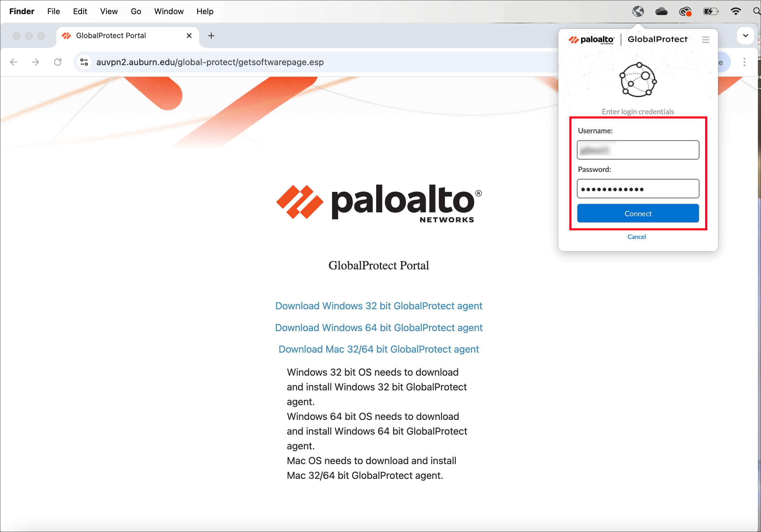The width and height of the screenshot is (761, 532).
Task: Open the Window menu
Action: tap(169, 11)
